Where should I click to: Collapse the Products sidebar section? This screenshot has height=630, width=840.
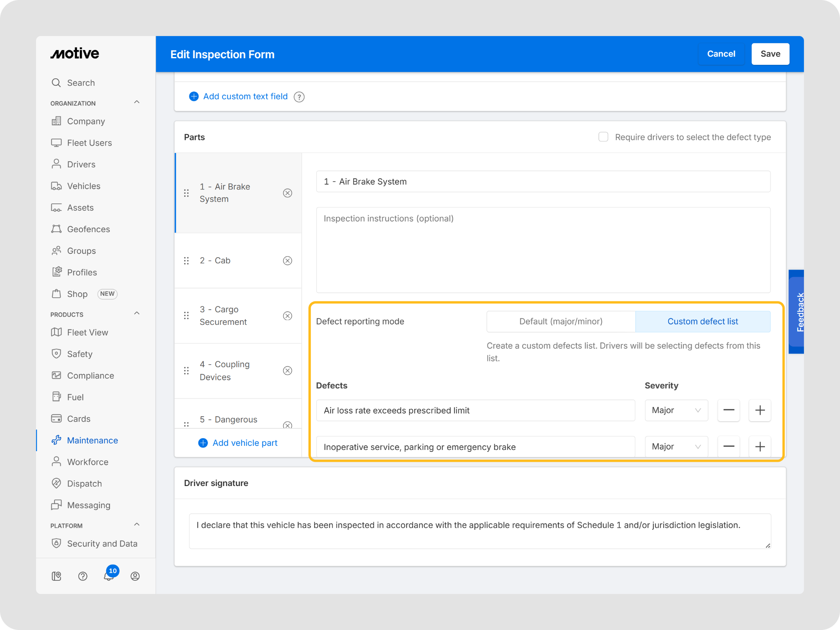[137, 313]
